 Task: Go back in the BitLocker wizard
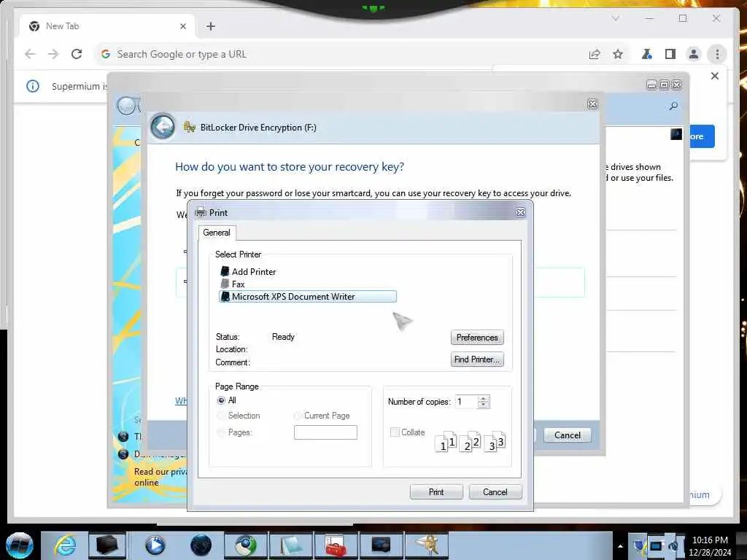click(x=163, y=126)
